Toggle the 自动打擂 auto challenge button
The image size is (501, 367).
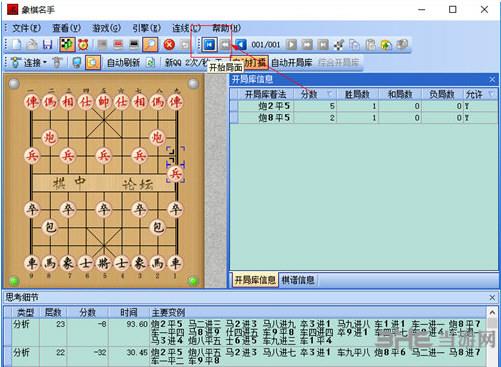250,62
